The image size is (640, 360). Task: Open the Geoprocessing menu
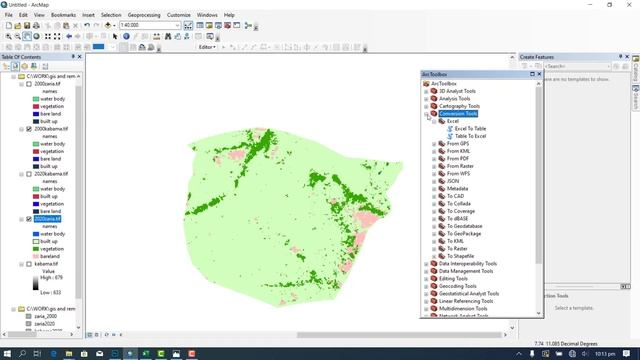click(x=144, y=15)
